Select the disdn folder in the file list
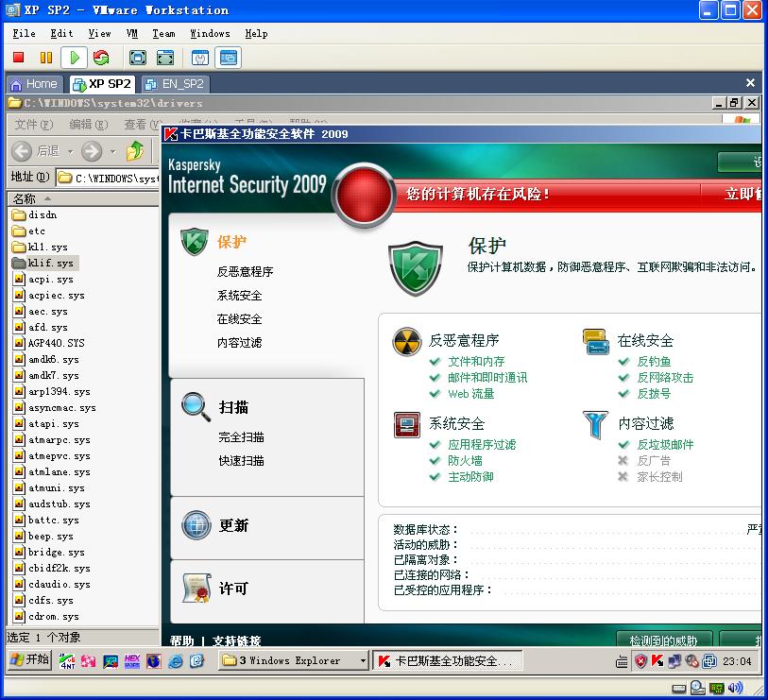The image size is (768, 700). (x=34, y=214)
